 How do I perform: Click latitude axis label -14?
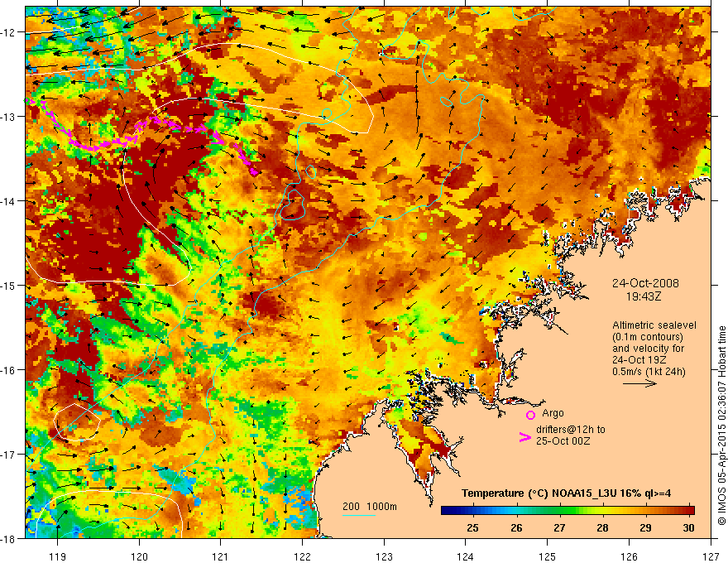[8, 201]
